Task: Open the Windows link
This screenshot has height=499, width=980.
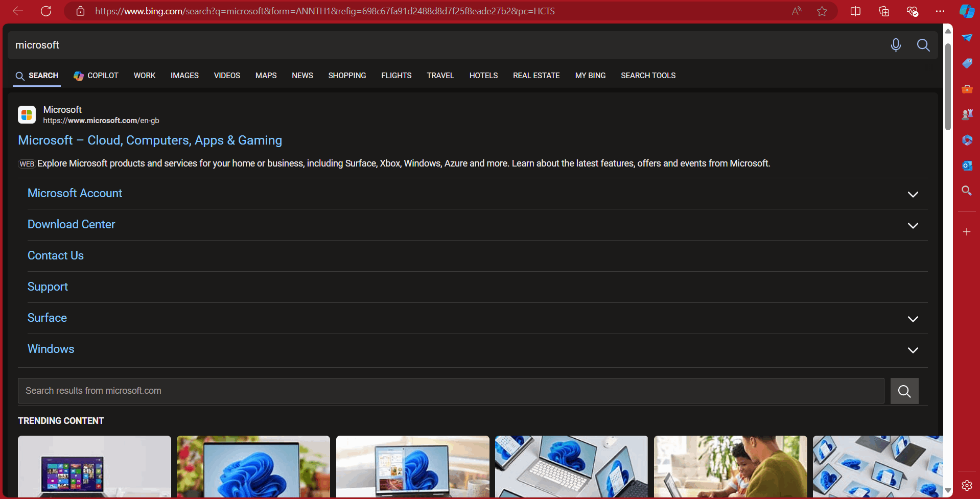Action: (x=51, y=349)
